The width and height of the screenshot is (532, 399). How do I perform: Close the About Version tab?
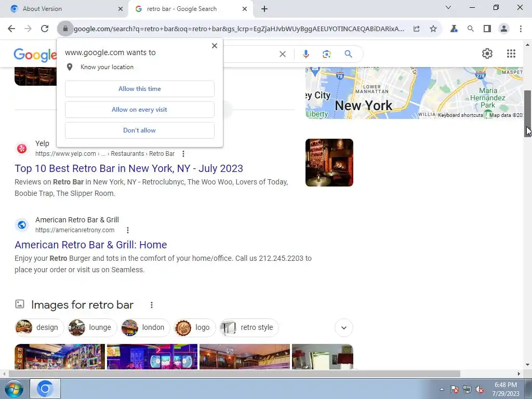(121, 9)
